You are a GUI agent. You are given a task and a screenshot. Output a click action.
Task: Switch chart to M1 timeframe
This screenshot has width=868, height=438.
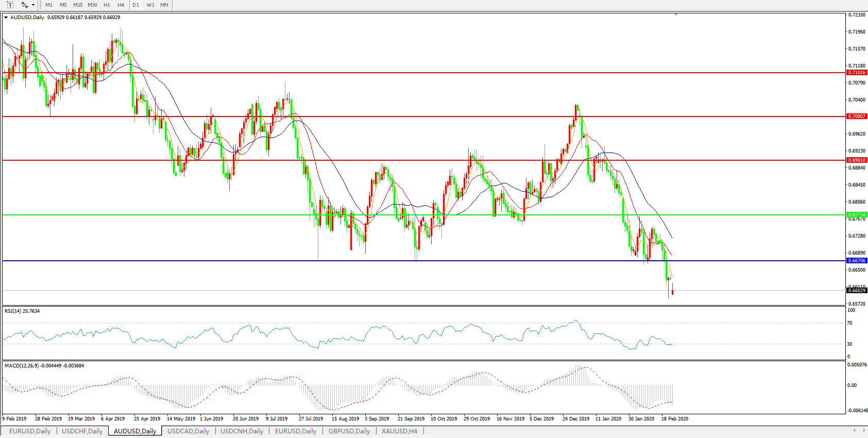click(49, 5)
